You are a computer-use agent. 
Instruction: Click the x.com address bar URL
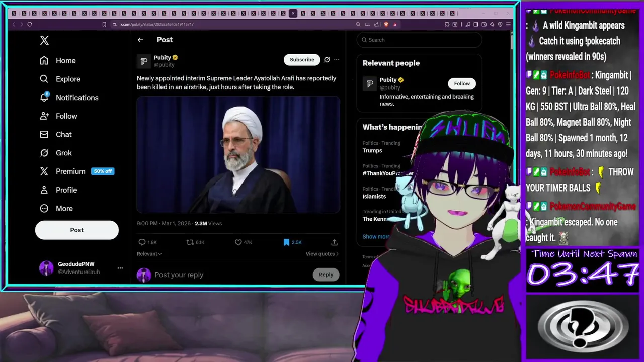point(157,24)
